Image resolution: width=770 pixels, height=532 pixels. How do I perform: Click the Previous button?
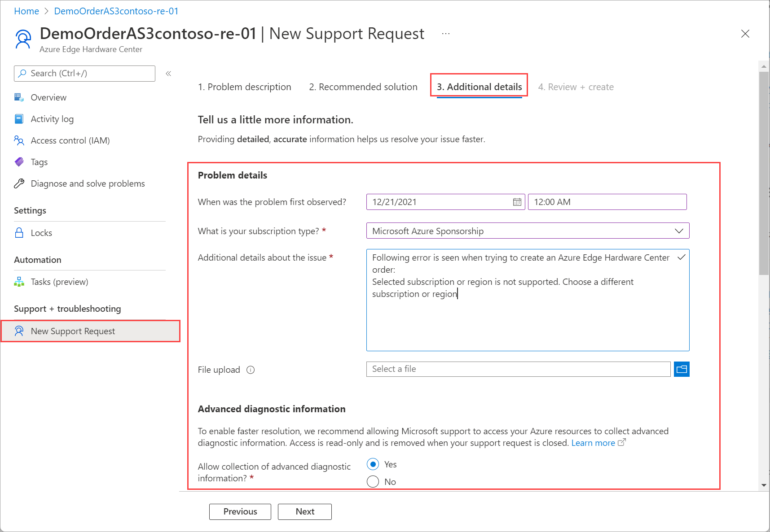point(240,512)
